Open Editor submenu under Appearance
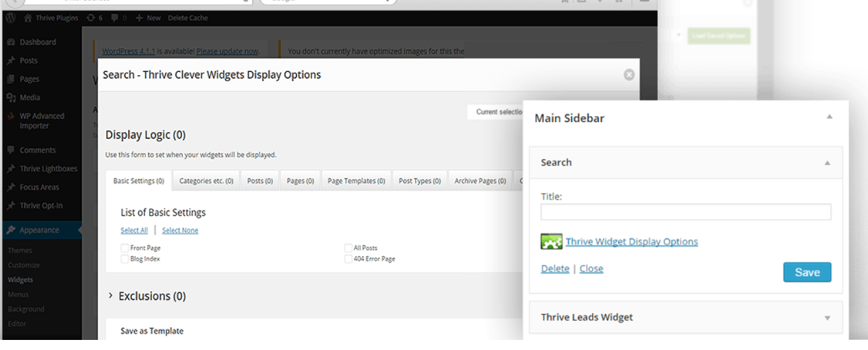 tap(17, 324)
